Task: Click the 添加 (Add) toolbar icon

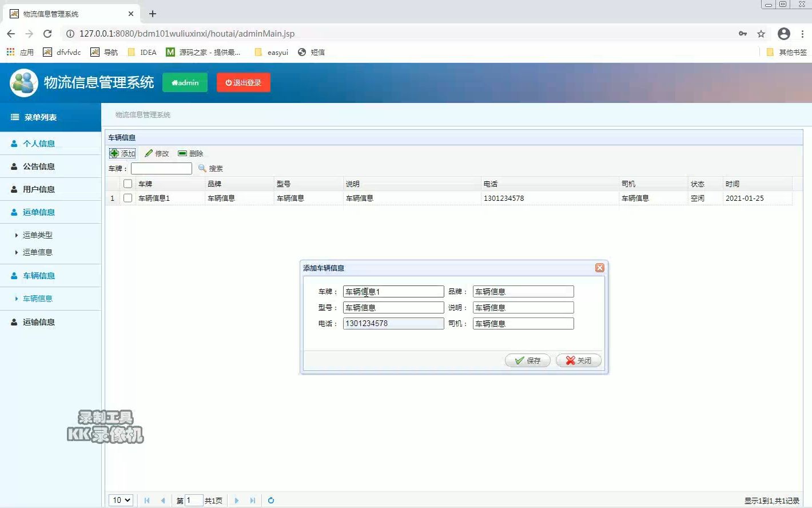Action: [x=122, y=153]
